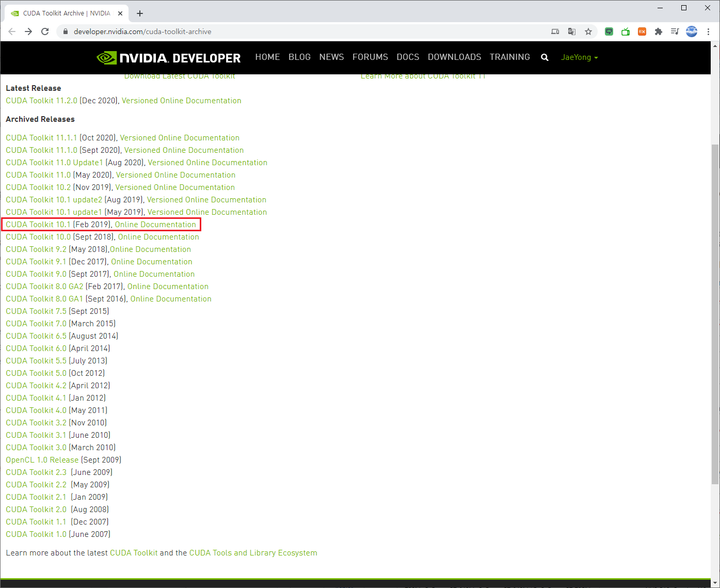
Task: Open the NEWS menu item
Action: tap(331, 57)
